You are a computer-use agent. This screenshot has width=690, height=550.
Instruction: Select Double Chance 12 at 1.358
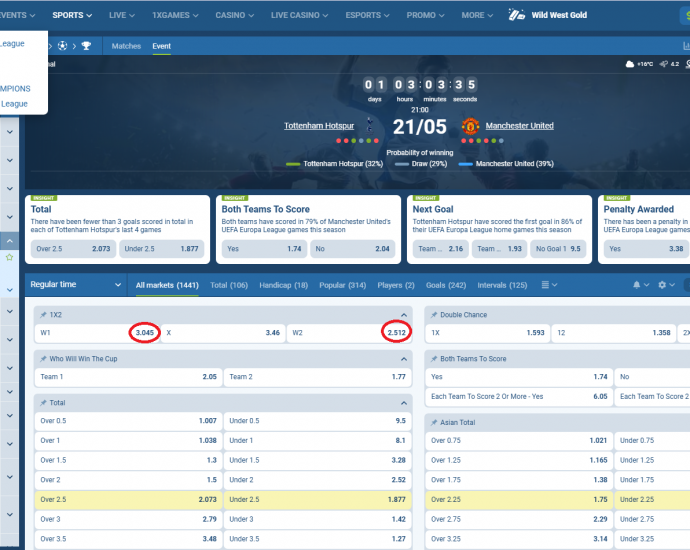point(614,333)
